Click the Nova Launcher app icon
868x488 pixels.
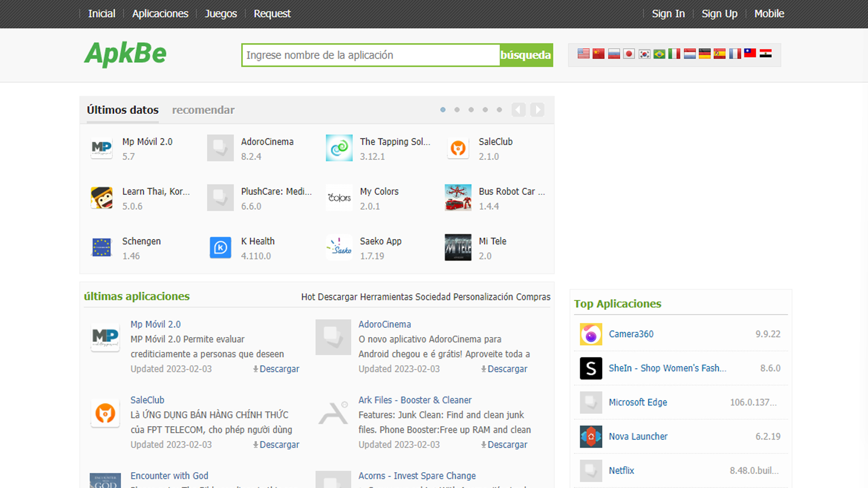(589, 436)
